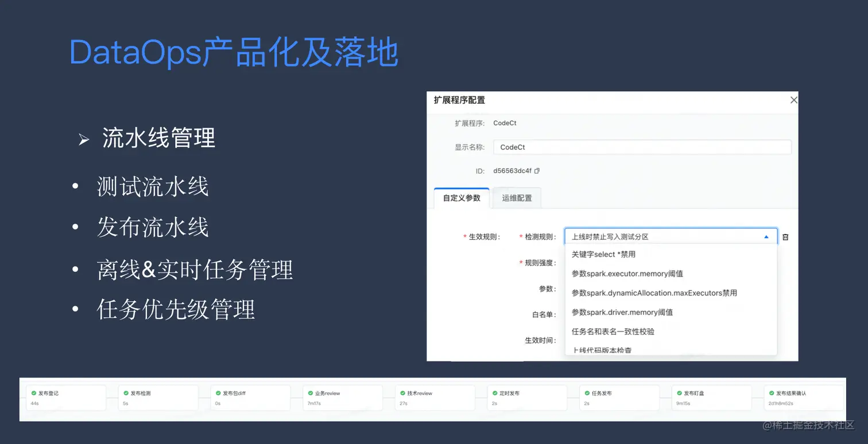The height and width of the screenshot is (444, 868).
Task: Open the 检测规则 dropdown
Action: coord(671,236)
